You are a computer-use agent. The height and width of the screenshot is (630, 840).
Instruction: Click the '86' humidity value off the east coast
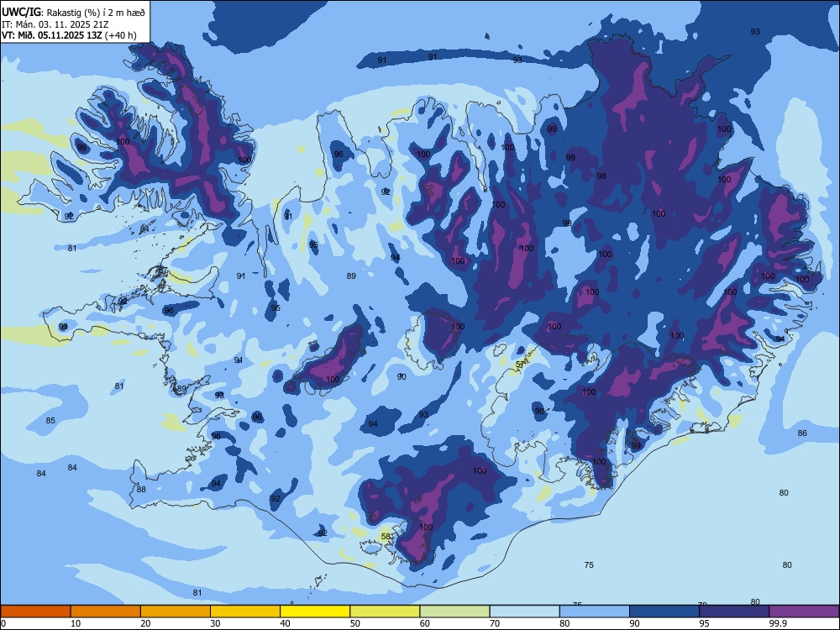click(802, 433)
